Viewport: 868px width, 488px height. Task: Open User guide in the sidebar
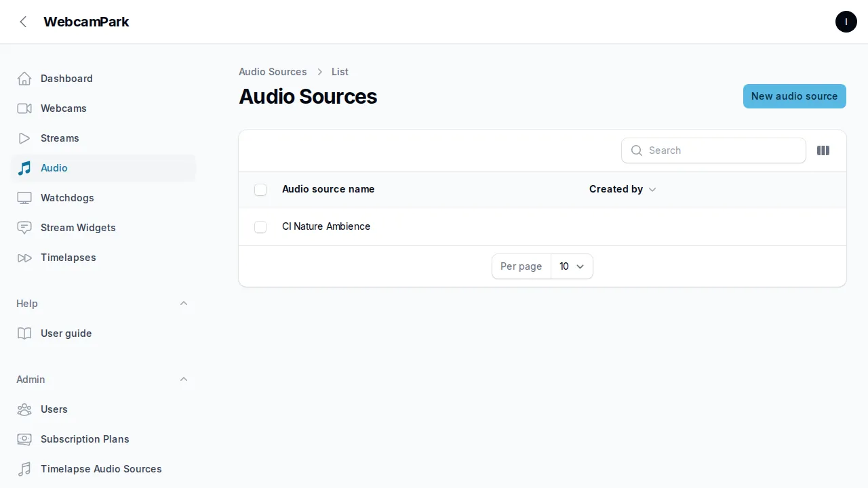(103, 333)
